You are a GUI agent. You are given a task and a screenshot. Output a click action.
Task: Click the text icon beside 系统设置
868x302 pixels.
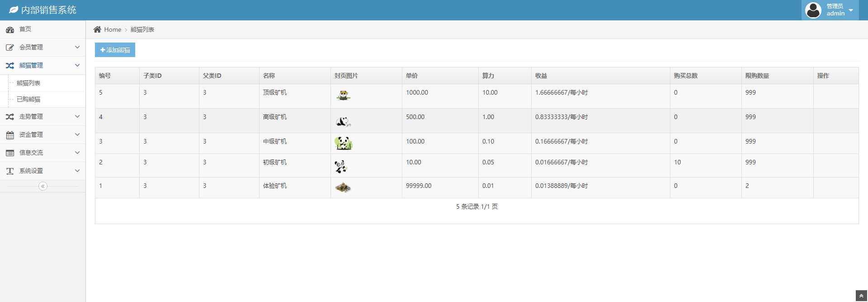point(9,171)
